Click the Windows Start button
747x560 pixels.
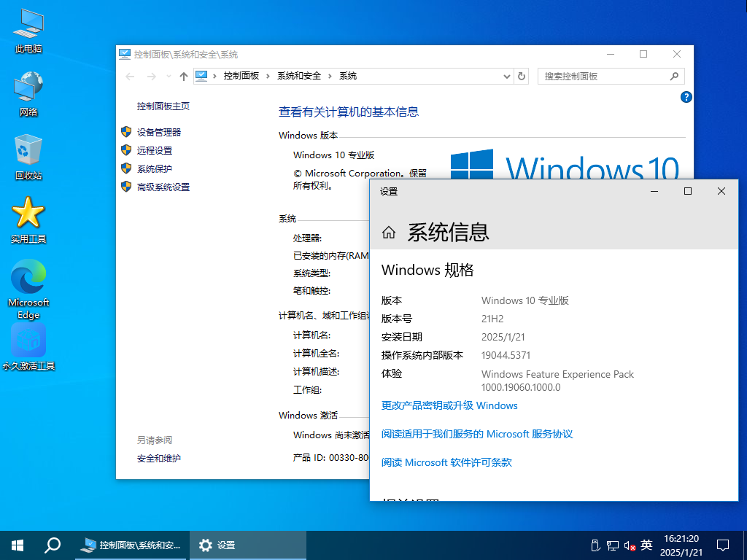coord(18,545)
